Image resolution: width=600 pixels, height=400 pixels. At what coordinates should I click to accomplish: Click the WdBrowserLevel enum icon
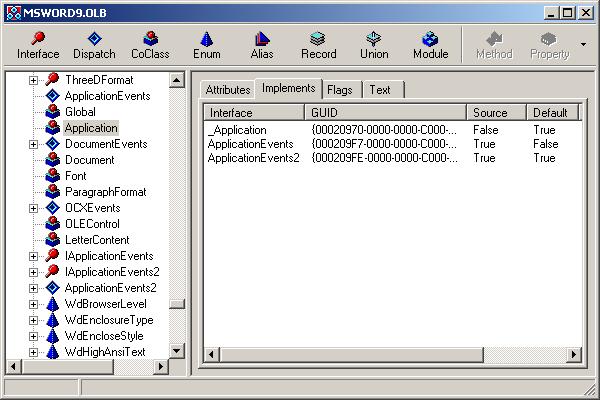point(52,304)
